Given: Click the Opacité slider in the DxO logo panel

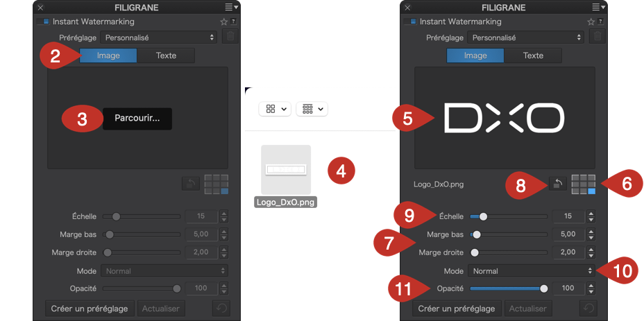Looking at the screenshot, I should pyautogui.click(x=507, y=288).
